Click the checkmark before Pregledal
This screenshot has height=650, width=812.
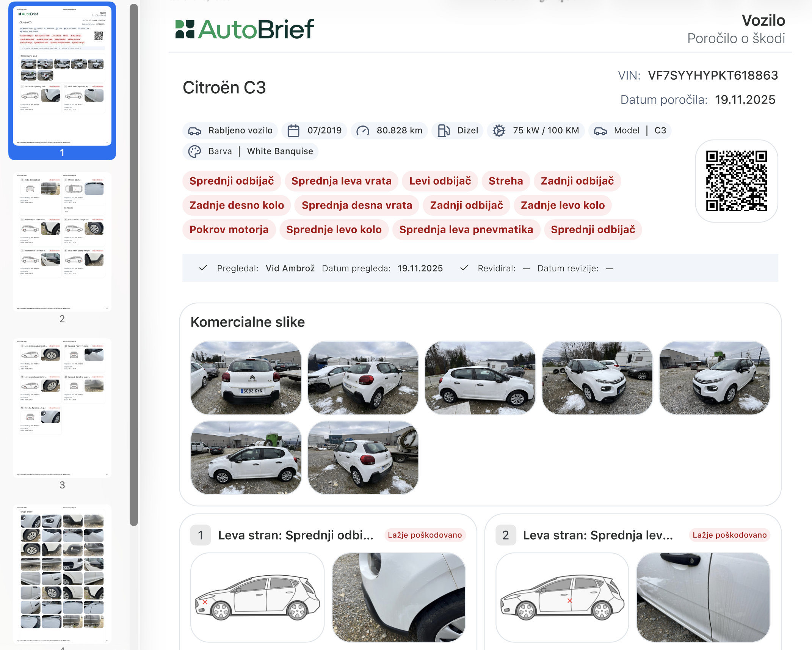tap(203, 268)
